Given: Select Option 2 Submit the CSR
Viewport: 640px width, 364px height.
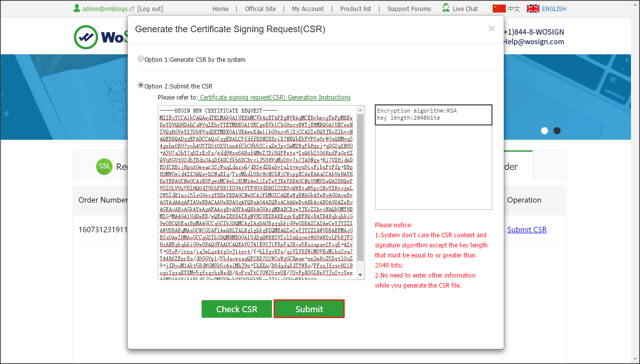Looking at the screenshot, I should pos(141,85).
